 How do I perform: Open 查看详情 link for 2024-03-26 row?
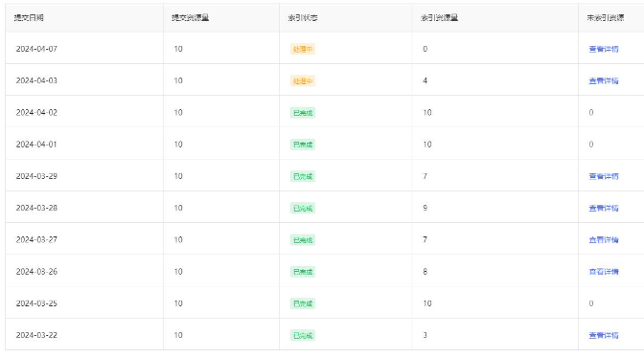[x=604, y=272]
